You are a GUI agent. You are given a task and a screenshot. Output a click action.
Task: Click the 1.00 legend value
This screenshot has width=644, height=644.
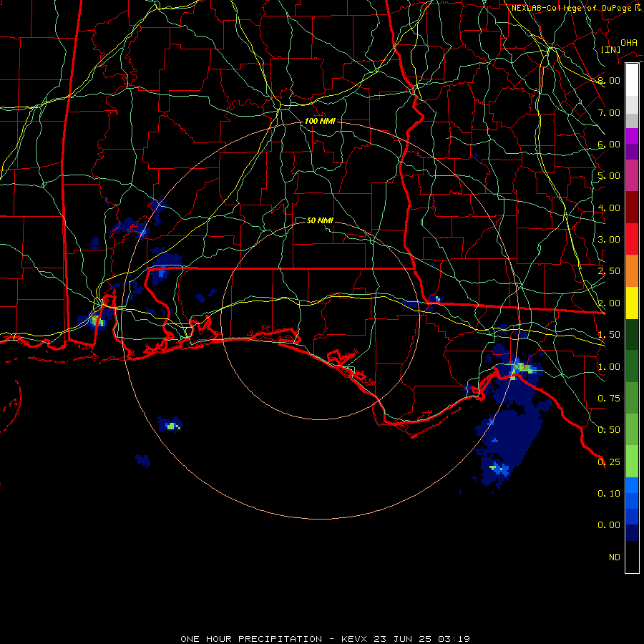click(609, 367)
